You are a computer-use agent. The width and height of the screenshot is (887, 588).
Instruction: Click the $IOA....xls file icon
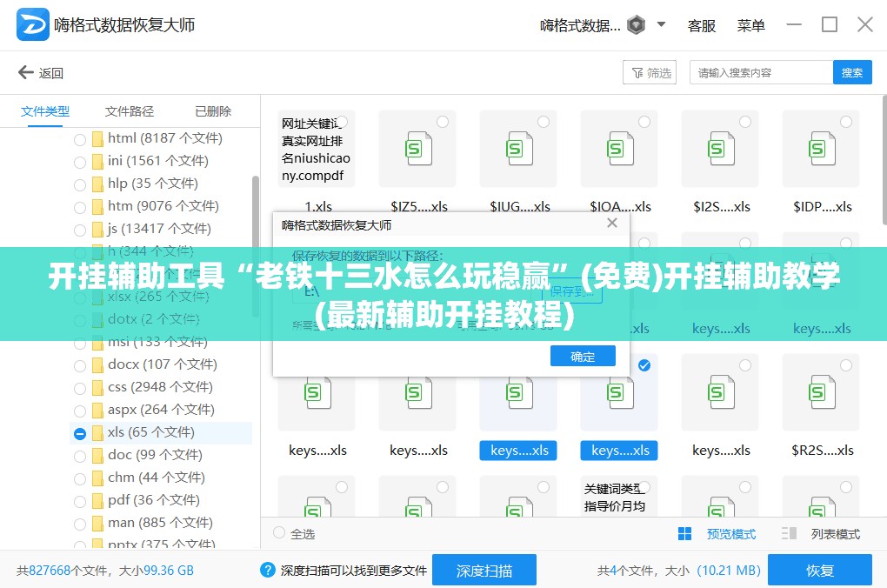620,148
